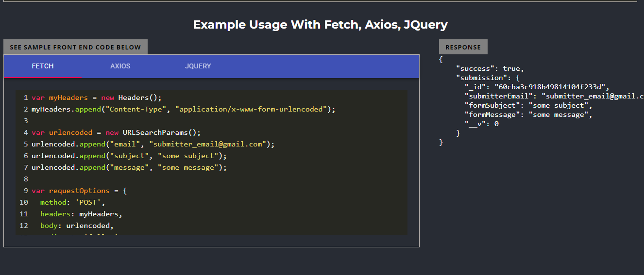Click the method: 'POST' line
644x275 pixels.
click(72, 202)
